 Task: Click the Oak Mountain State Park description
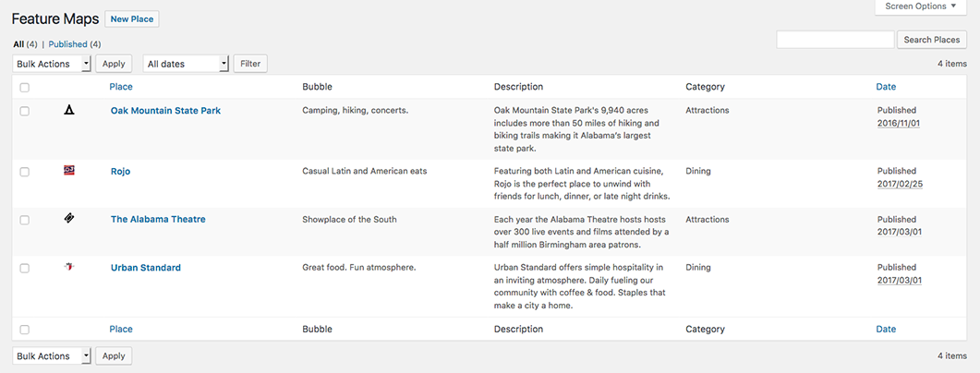[577, 129]
